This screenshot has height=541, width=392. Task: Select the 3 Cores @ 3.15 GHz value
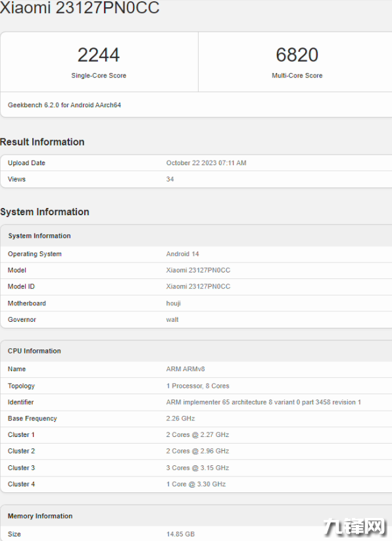coord(197,468)
